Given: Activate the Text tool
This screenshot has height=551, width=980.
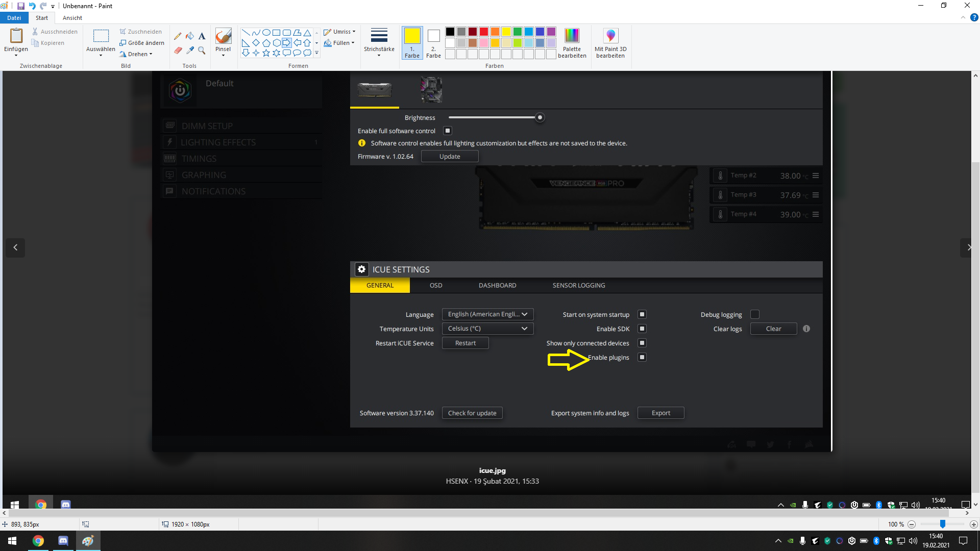Looking at the screenshot, I should click(x=202, y=36).
